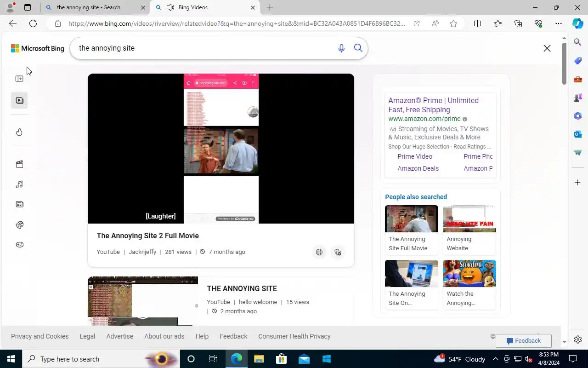Open the Legal footer link
Screen dimensions: 588x368
click(87, 336)
